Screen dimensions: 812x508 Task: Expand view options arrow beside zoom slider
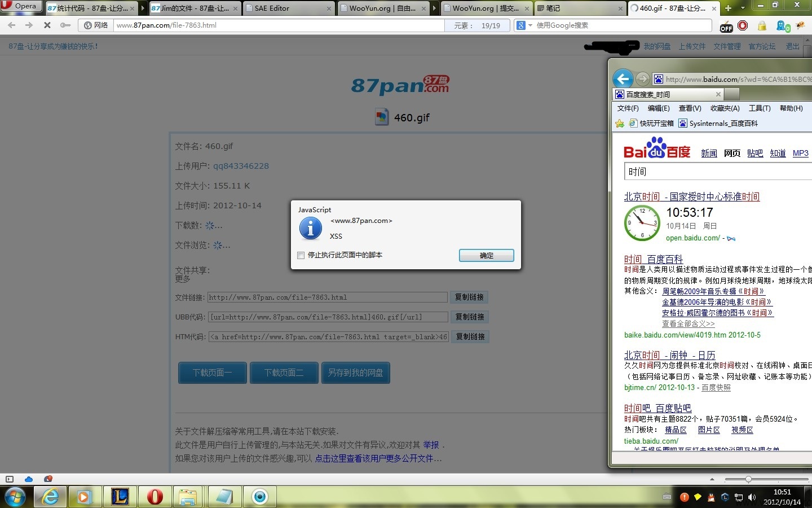[712, 479]
